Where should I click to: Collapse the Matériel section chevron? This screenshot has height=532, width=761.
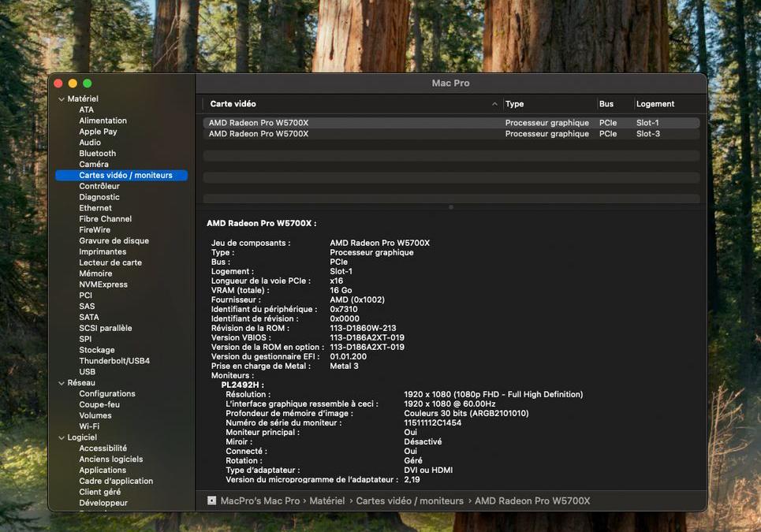point(62,99)
